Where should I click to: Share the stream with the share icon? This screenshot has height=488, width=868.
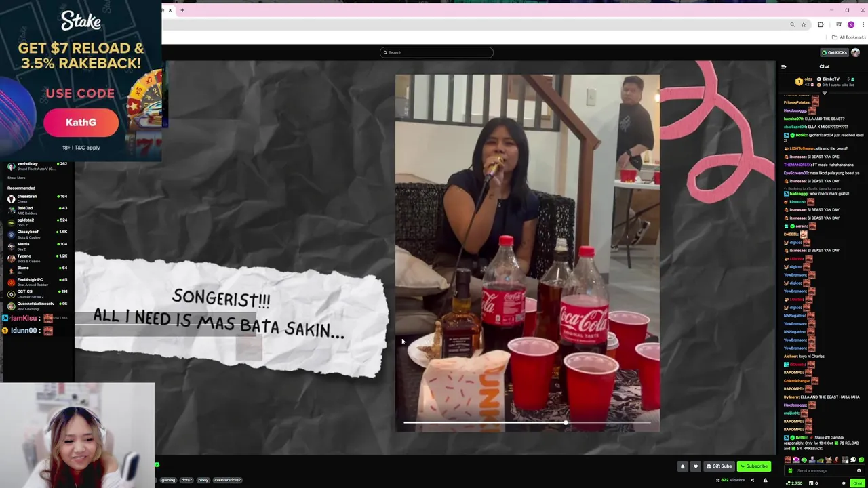click(x=752, y=480)
